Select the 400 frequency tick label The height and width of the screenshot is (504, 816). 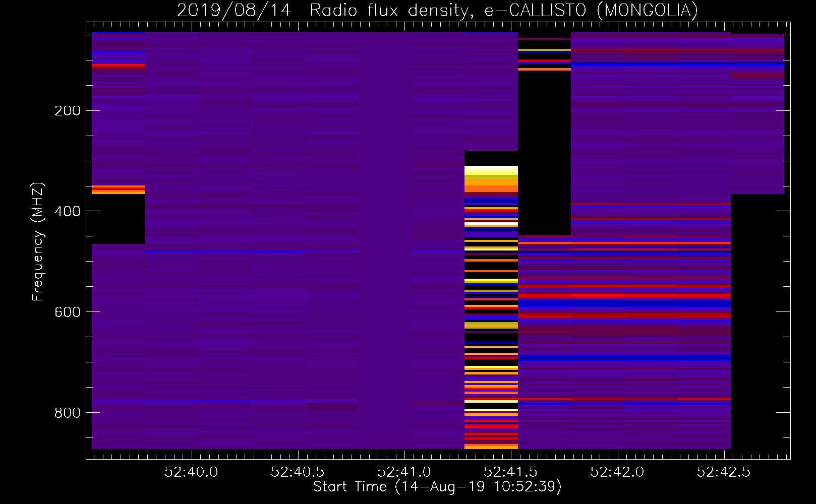click(x=68, y=211)
